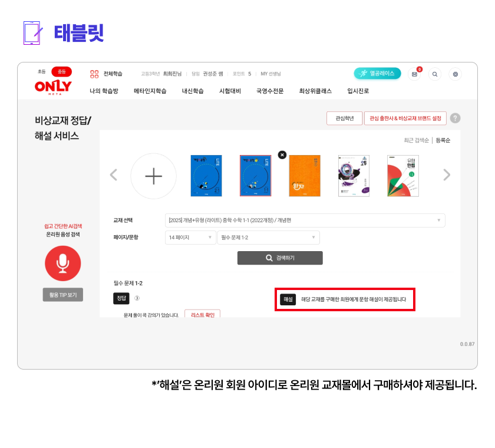Screen dimensions: 495x448
Task: Switch to 중등 level toggle
Action: 61,72
